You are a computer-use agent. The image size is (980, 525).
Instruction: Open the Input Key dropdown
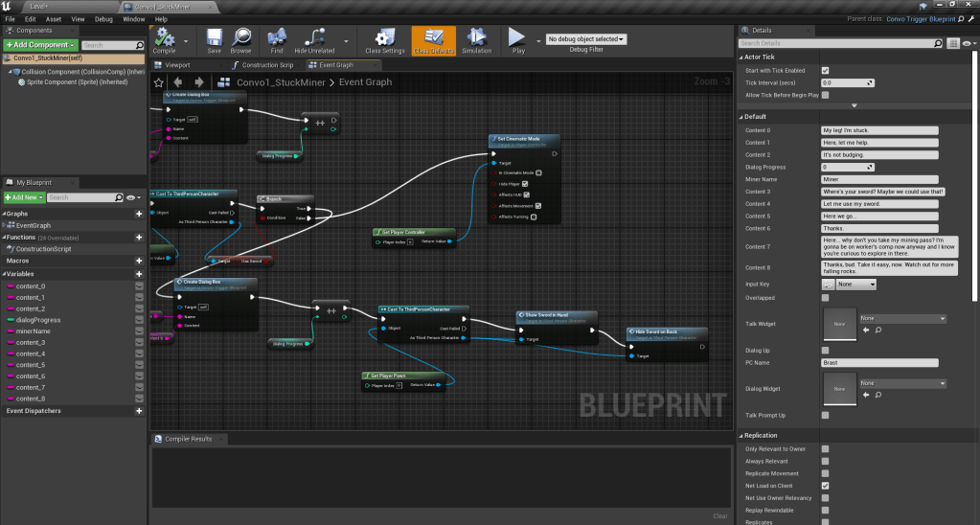(x=856, y=285)
